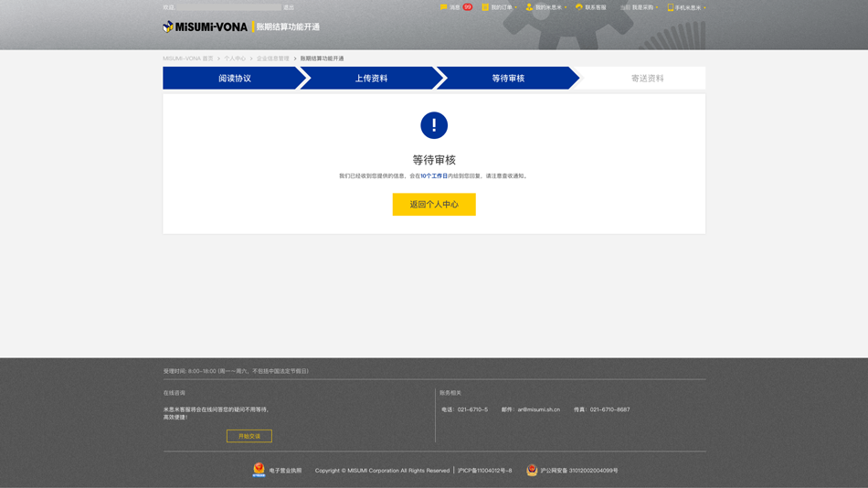Click the 沪公网安备 police badge icon
The image size is (868, 488).
532,471
